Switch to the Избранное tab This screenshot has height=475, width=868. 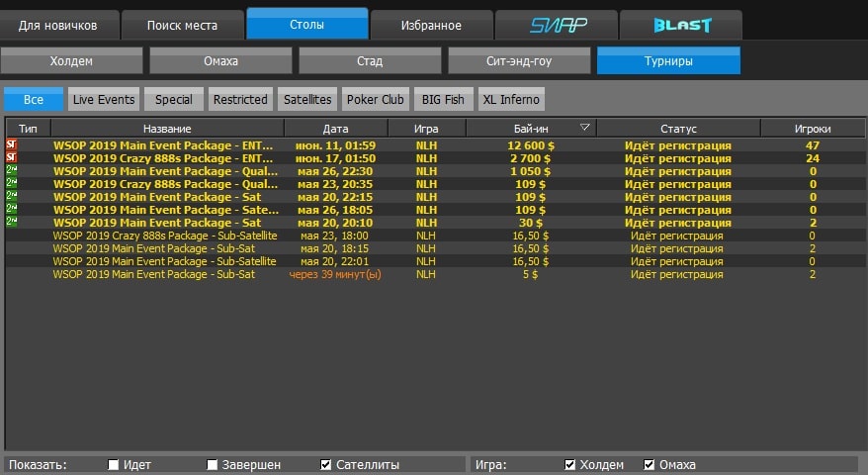click(x=430, y=25)
